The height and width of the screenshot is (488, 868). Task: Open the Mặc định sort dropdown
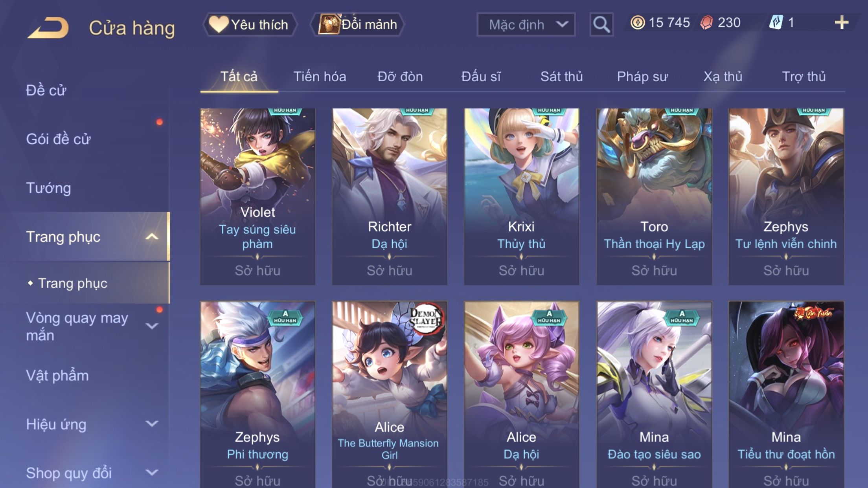pyautogui.click(x=526, y=24)
